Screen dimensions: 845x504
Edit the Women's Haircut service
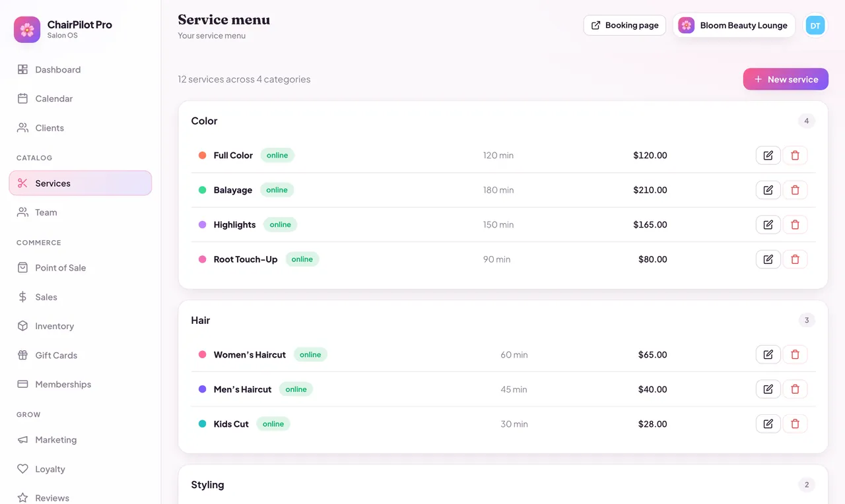point(768,355)
